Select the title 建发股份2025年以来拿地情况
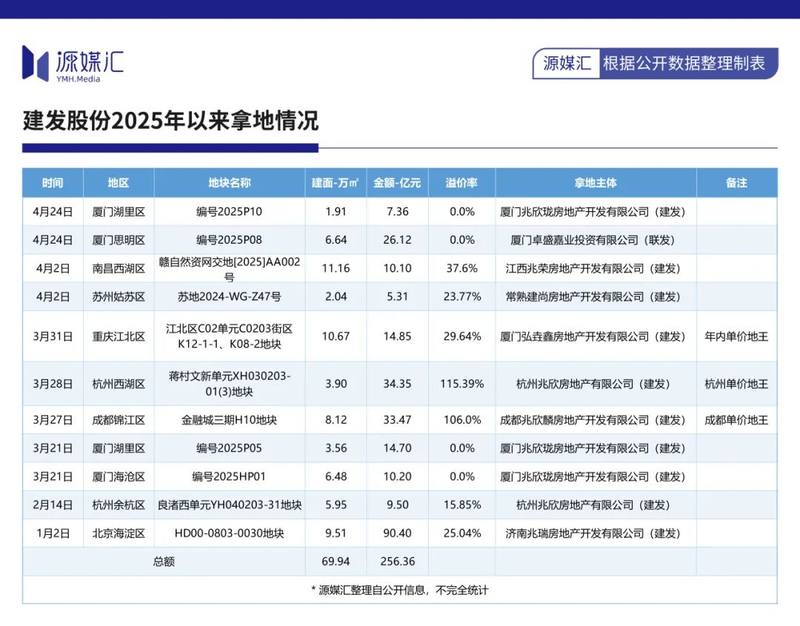 [x=170, y=121]
